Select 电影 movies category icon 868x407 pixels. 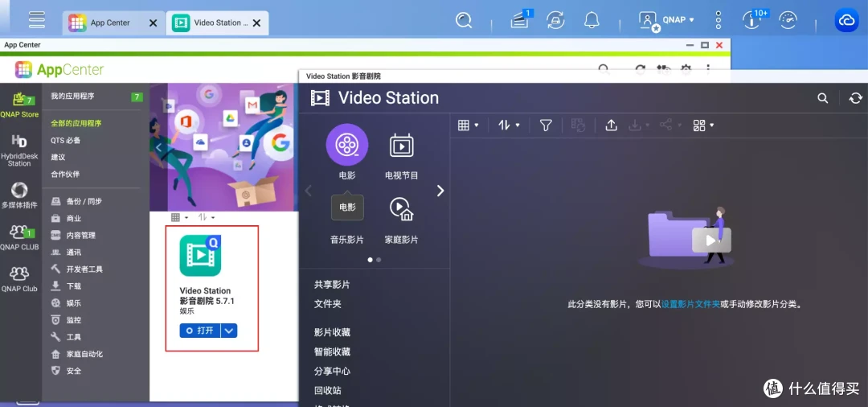coord(347,145)
